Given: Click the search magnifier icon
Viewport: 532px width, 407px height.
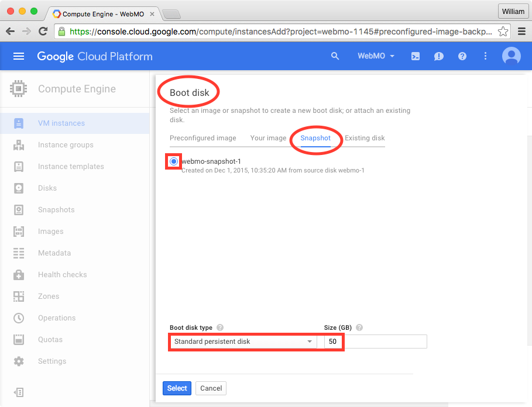Looking at the screenshot, I should click(335, 56).
